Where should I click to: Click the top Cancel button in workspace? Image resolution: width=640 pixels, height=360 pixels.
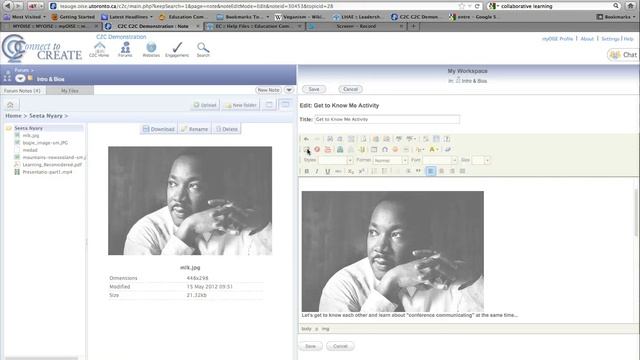[350, 89]
